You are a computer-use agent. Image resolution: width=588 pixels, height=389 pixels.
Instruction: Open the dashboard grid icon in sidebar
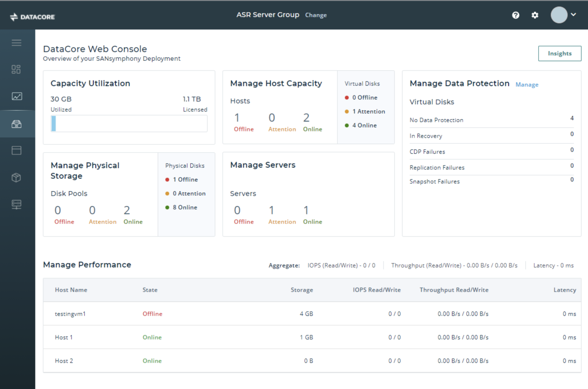(x=16, y=69)
